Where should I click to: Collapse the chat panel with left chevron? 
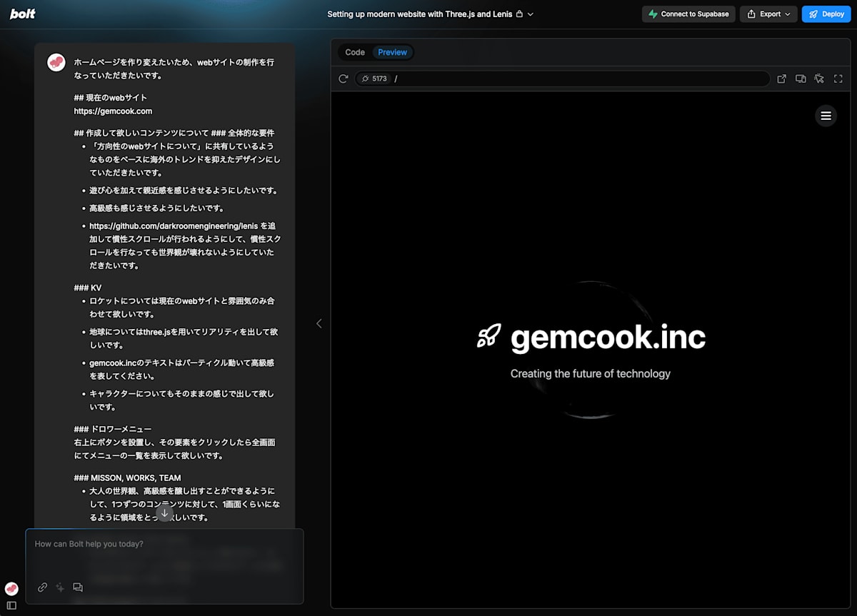[319, 323]
